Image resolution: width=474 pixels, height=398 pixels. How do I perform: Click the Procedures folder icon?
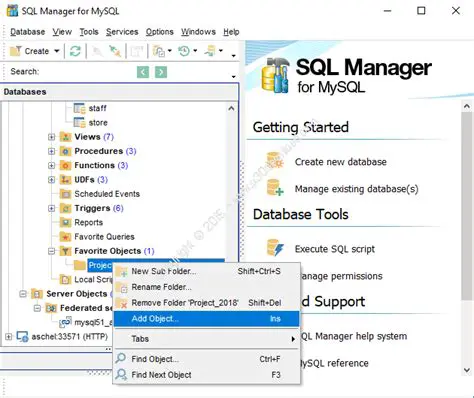(x=66, y=151)
